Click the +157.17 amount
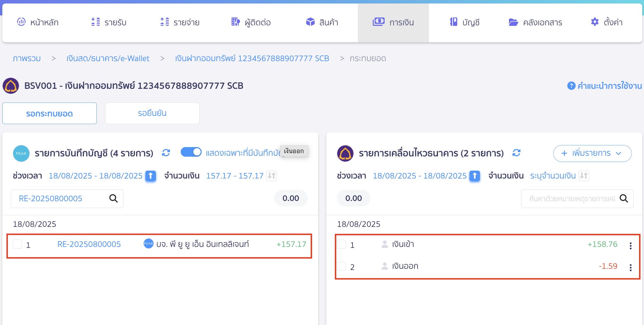Image resolution: width=644 pixels, height=325 pixels. [291, 244]
